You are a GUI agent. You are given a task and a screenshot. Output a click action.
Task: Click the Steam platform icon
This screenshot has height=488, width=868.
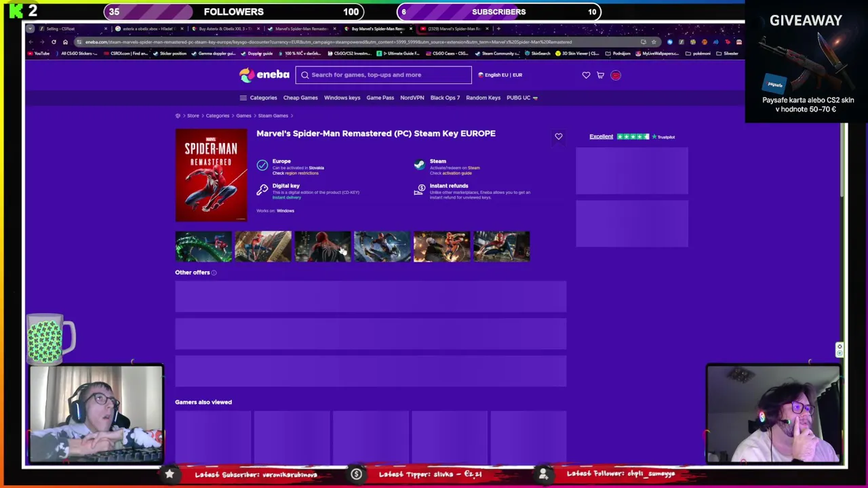click(419, 165)
